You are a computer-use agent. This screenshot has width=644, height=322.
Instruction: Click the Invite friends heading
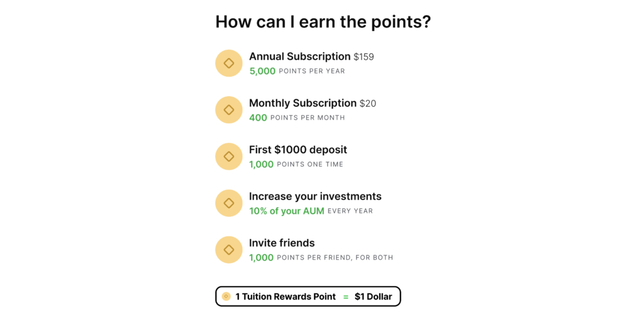282,243
